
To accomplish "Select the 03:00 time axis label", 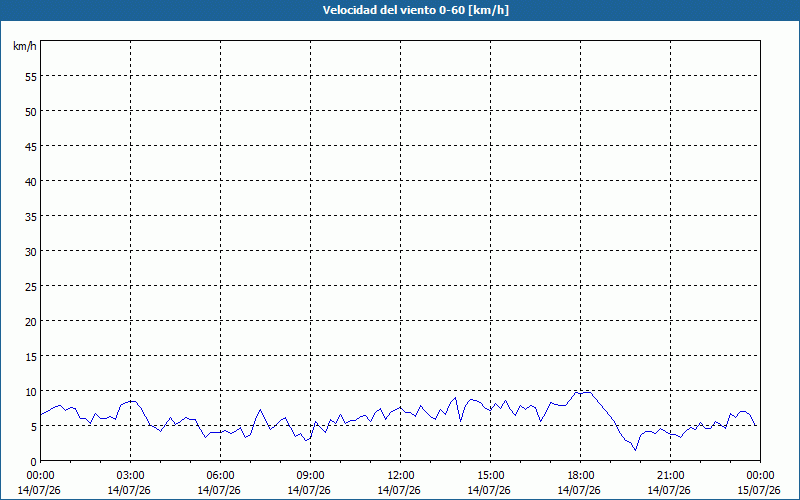I will 131,476.
